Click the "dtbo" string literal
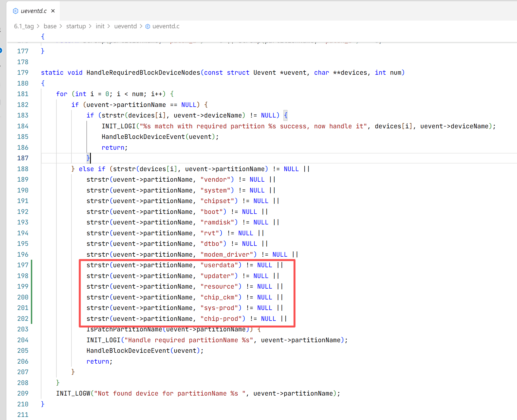The width and height of the screenshot is (517, 420). (212, 244)
